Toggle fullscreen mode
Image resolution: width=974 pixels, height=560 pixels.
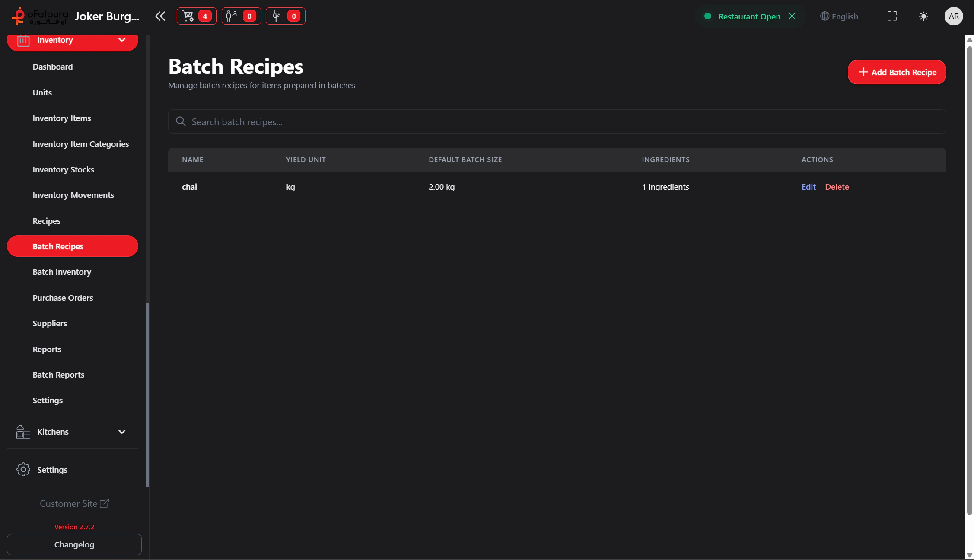[x=892, y=16]
